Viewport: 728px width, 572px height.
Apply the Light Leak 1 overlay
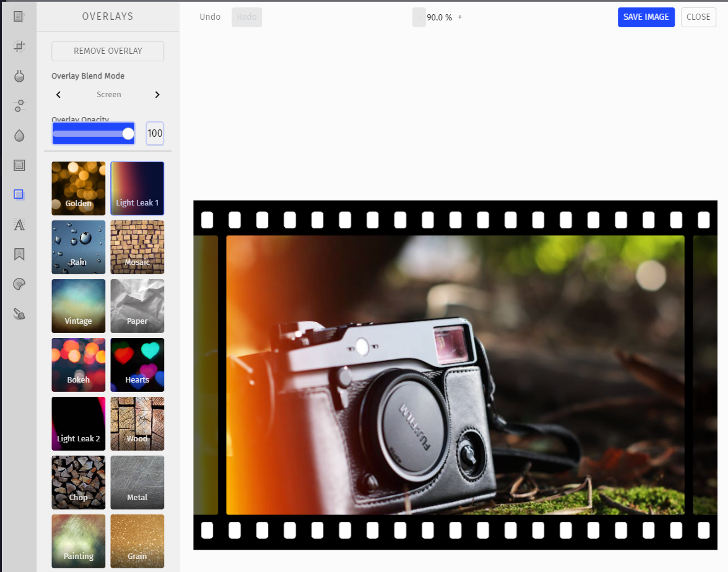click(x=137, y=188)
